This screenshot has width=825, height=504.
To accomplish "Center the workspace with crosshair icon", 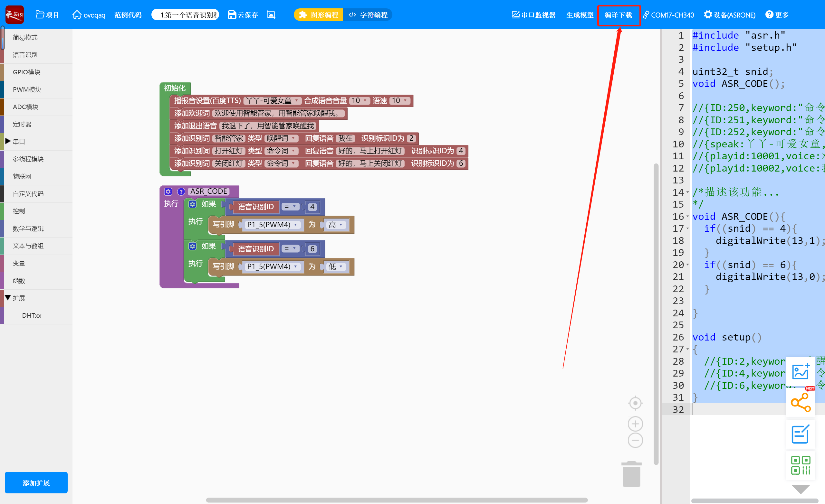I will point(635,403).
